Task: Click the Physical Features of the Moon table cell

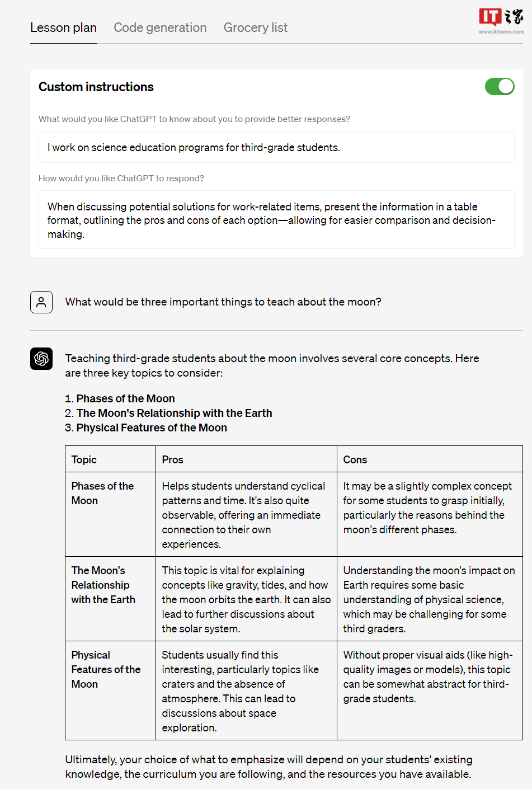Action: 106,670
